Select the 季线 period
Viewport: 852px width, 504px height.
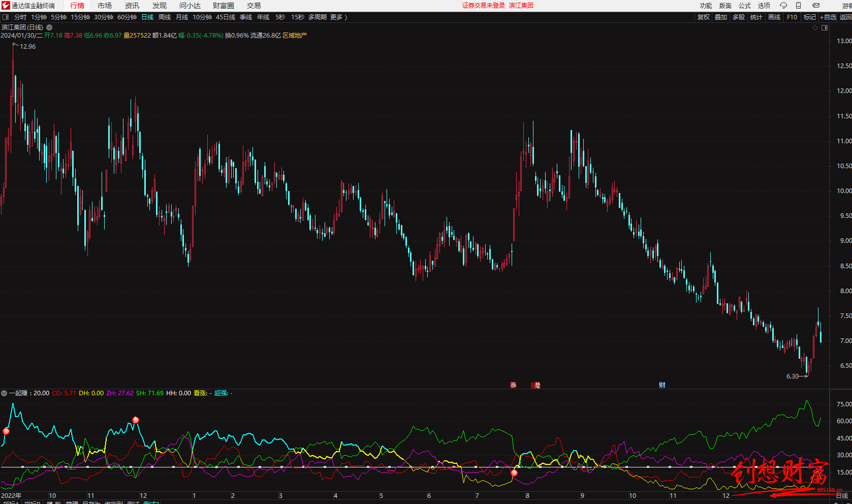point(246,17)
